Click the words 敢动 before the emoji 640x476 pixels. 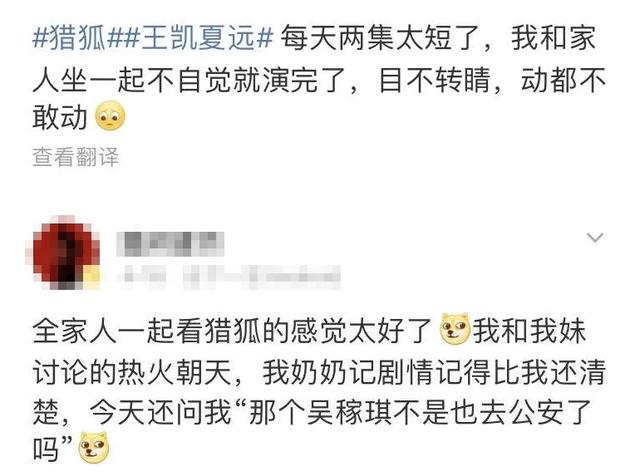click(60, 117)
